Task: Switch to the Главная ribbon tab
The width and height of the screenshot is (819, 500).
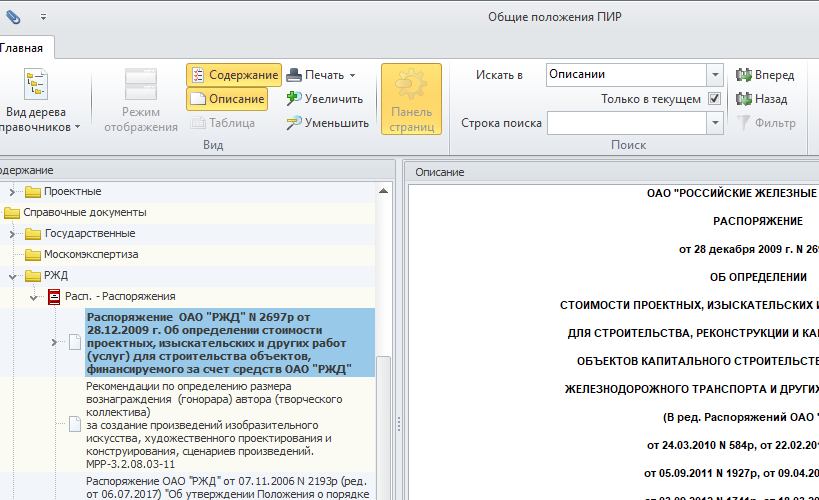Action: [x=21, y=48]
